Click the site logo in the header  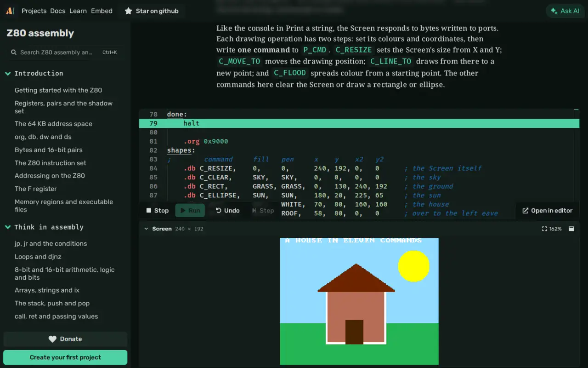10,11
